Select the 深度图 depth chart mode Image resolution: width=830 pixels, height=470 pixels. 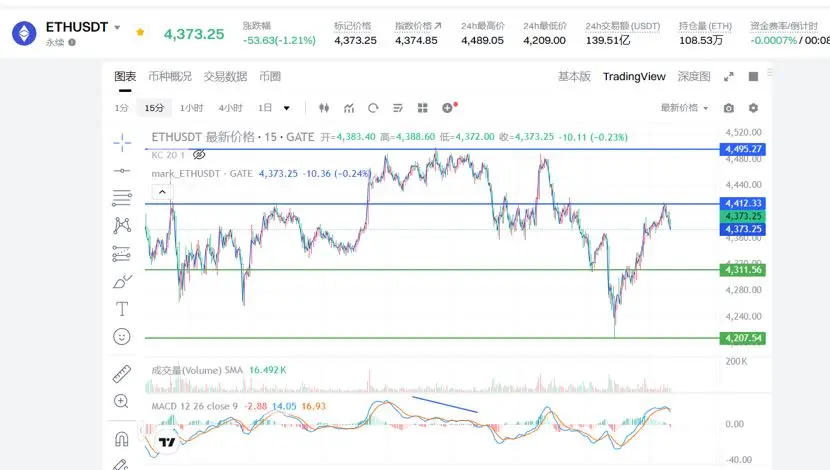[694, 76]
